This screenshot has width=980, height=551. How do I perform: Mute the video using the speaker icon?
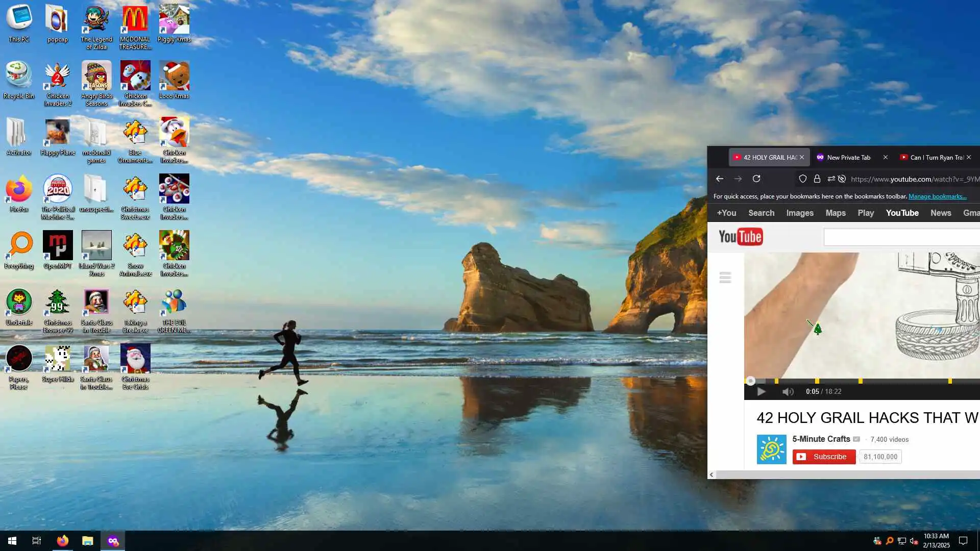(x=788, y=391)
